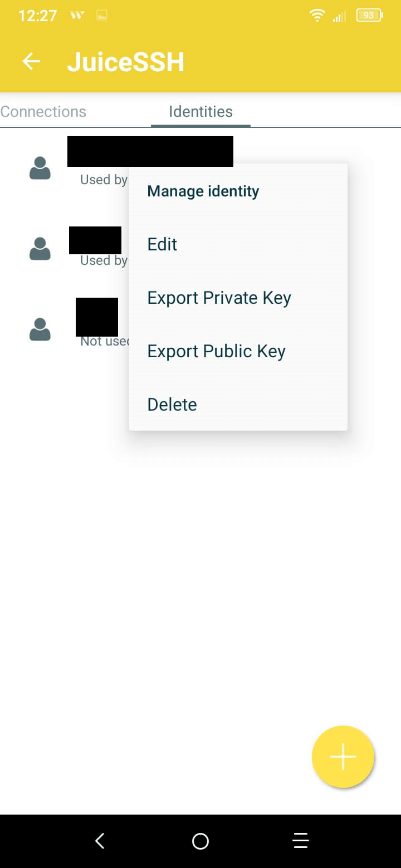Image resolution: width=401 pixels, height=868 pixels.
Task: Switch to the Connections tab
Action: pyautogui.click(x=43, y=111)
